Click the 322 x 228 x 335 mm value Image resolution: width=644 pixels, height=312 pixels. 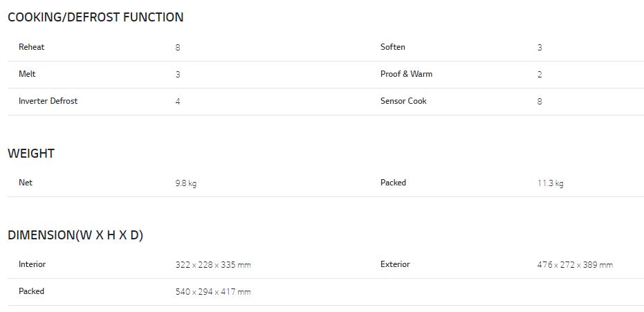point(213,265)
